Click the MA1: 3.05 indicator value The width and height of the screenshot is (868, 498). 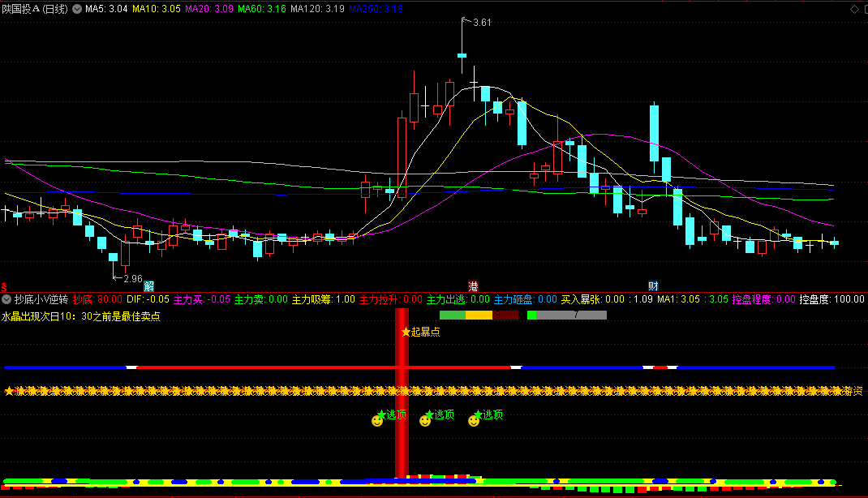[678, 299]
